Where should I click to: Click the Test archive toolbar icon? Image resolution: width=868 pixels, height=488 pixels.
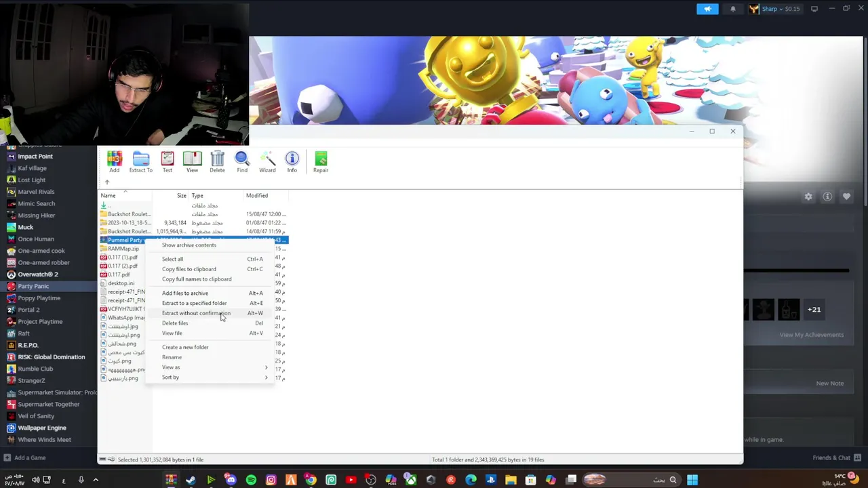[167, 161]
